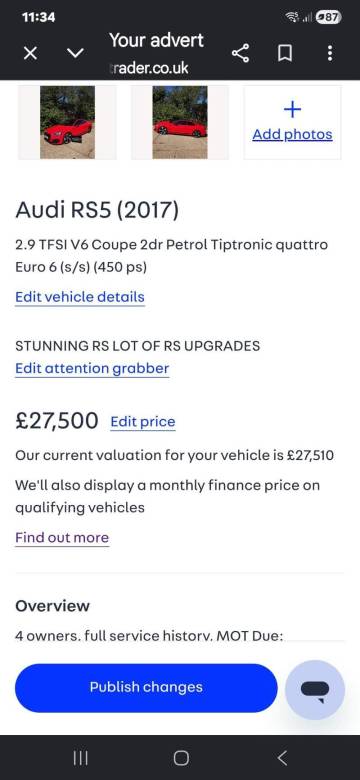The image size is (360, 780).
Task: Tap the Android home button
Action: [x=181, y=758]
